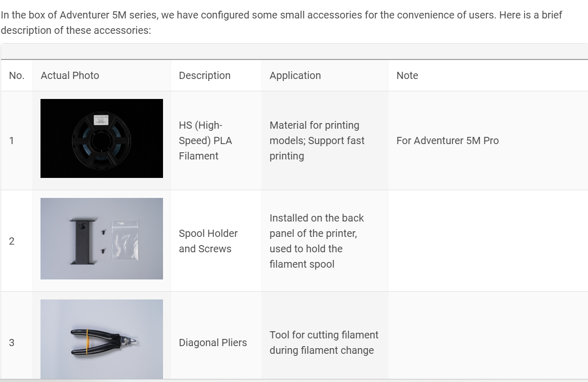Screen dimensions: 588x382
Task: Click row number 3 in the table
Action: pos(12,343)
